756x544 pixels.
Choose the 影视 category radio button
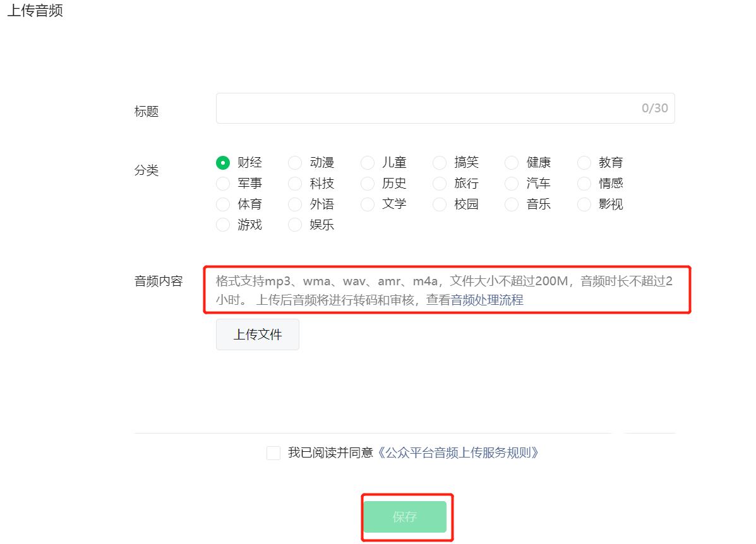click(x=584, y=204)
